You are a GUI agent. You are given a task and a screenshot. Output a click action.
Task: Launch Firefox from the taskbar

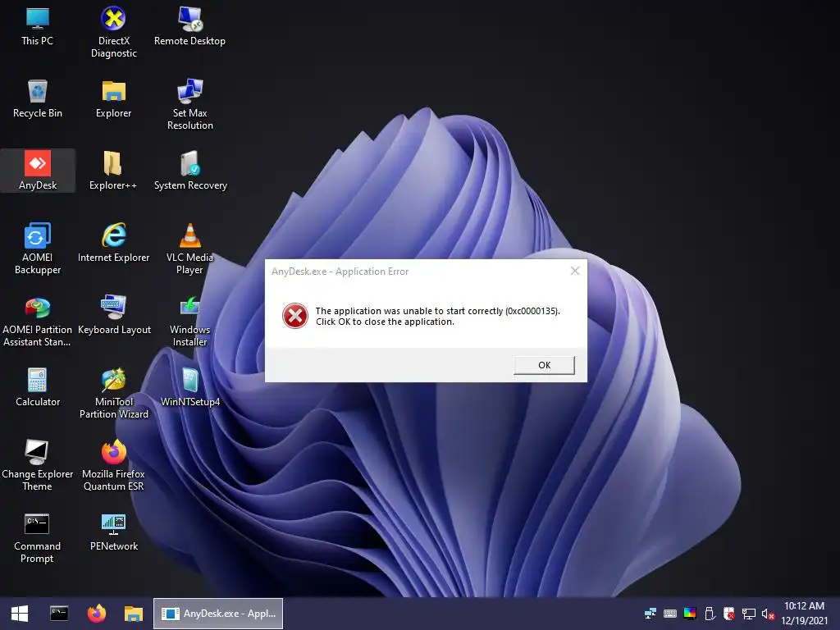click(x=97, y=614)
